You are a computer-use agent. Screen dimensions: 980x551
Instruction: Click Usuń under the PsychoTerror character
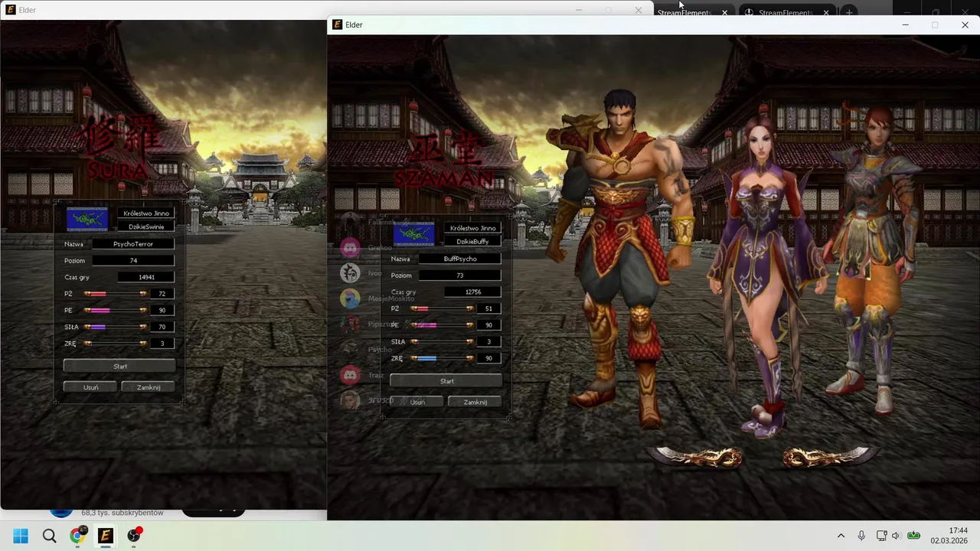(91, 387)
